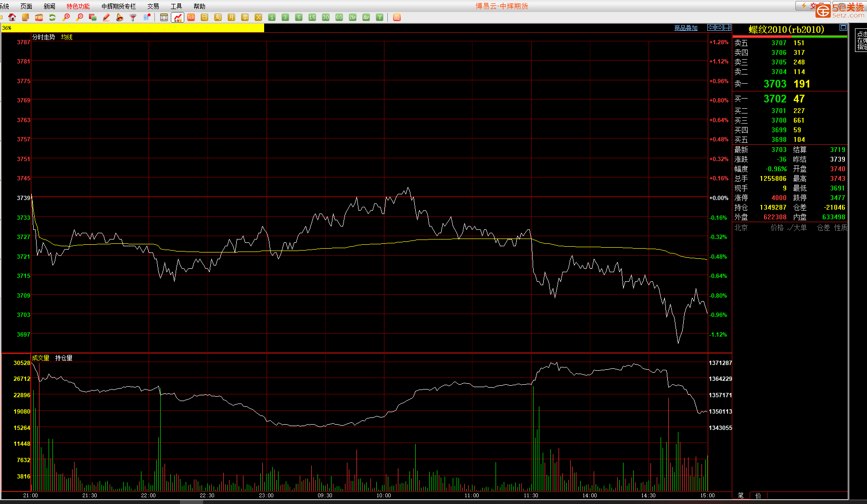Open the 页面 menu
Viewport: 867px width, 504px height.
pyautogui.click(x=26, y=6)
